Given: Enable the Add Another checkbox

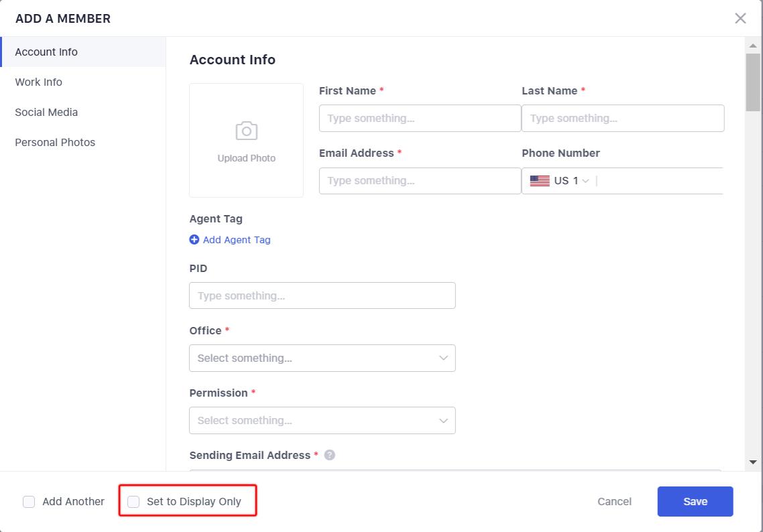Looking at the screenshot, I should [29, 501].
